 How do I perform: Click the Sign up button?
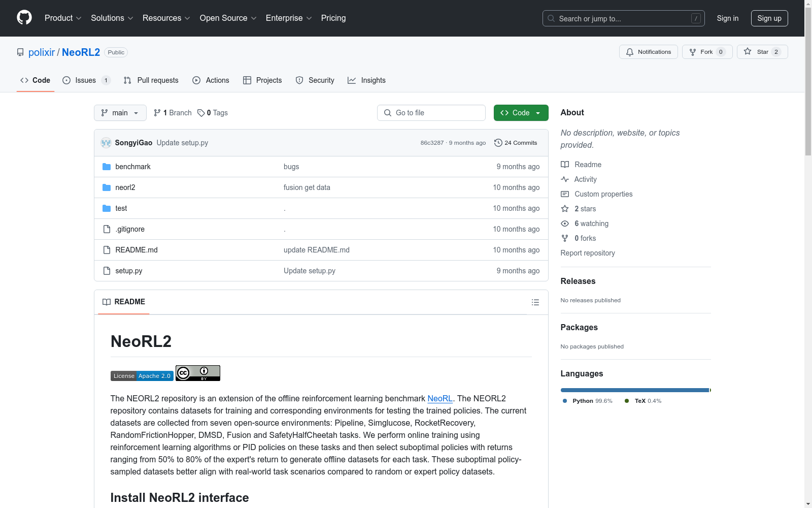point(769,18)
